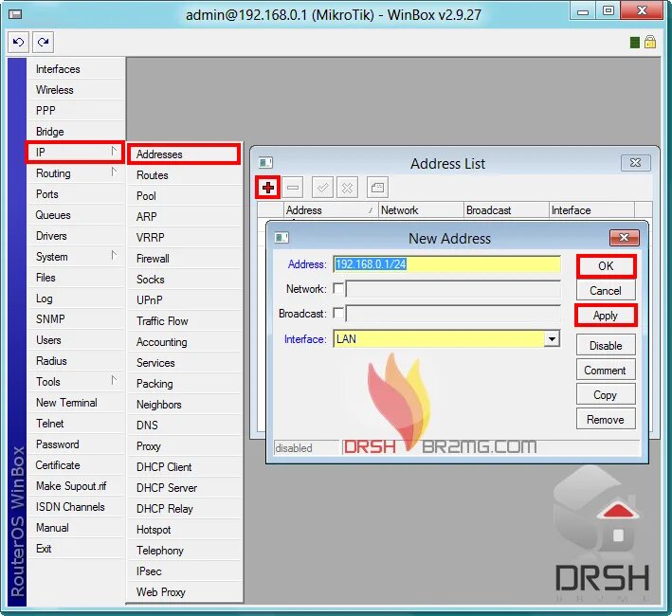This screenshot has height=616, width=672.
Task: Select Web Proxy in the IP submenu
Action: point(185,592)
